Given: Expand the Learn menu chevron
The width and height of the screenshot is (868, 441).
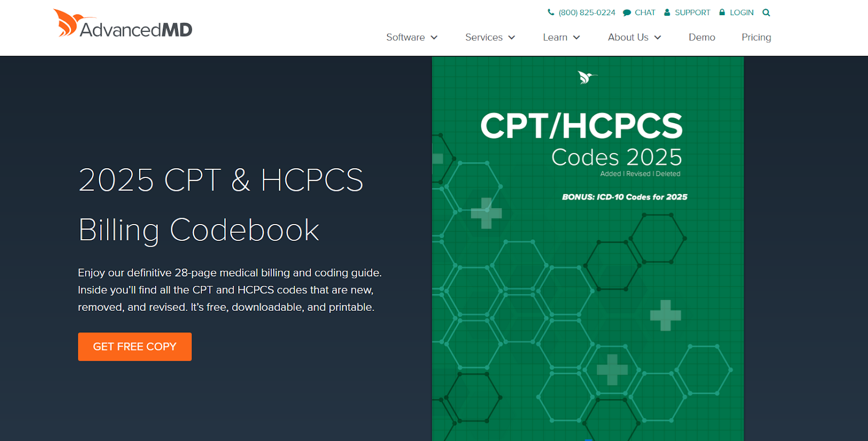Looking at the screenshot, I should tap(577, 37).
